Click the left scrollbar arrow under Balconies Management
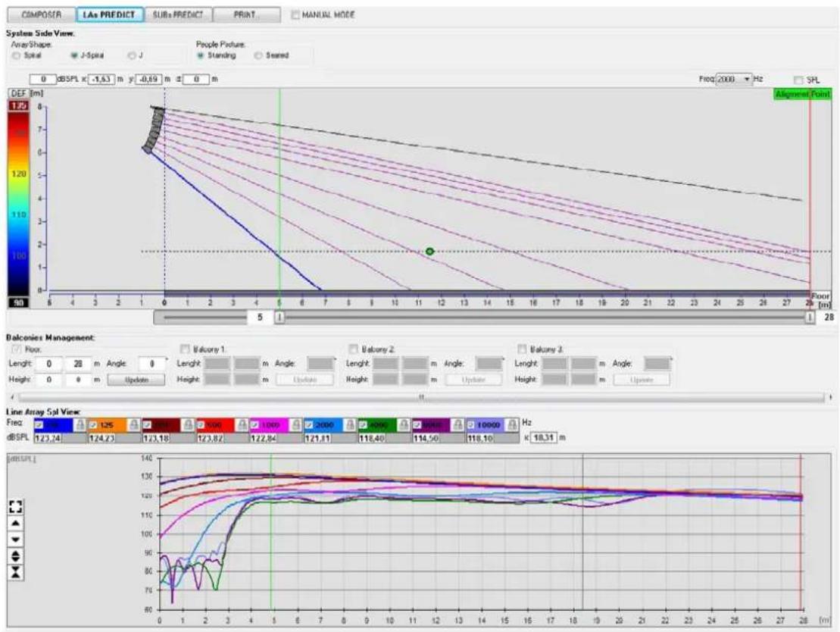This screenshot has width=840, height=632. [x=13, y=397]
